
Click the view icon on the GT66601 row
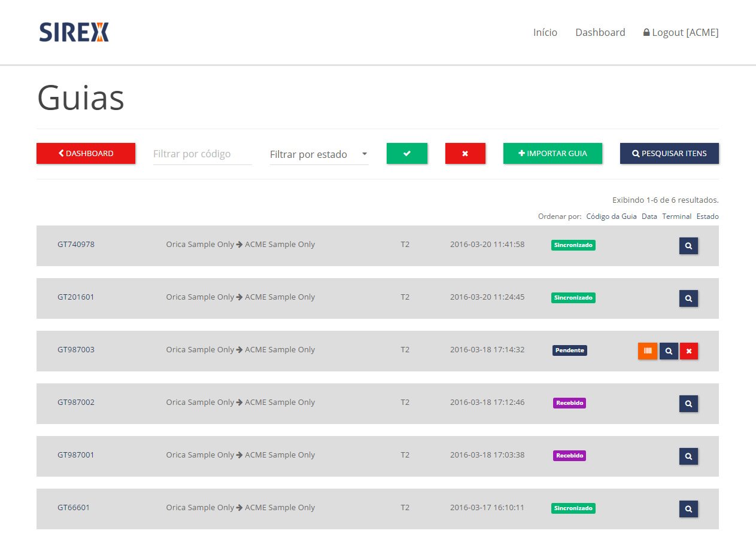click(688, 509)
